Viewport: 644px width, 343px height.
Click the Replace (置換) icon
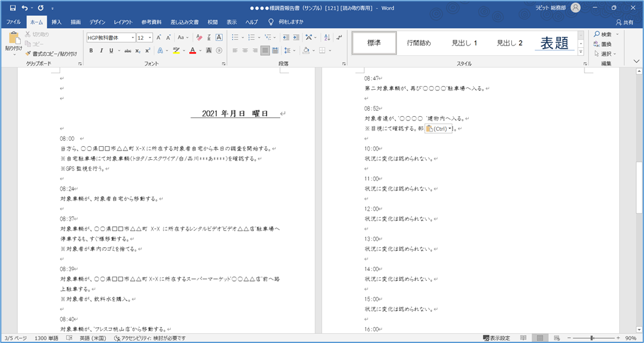point(597,44)
